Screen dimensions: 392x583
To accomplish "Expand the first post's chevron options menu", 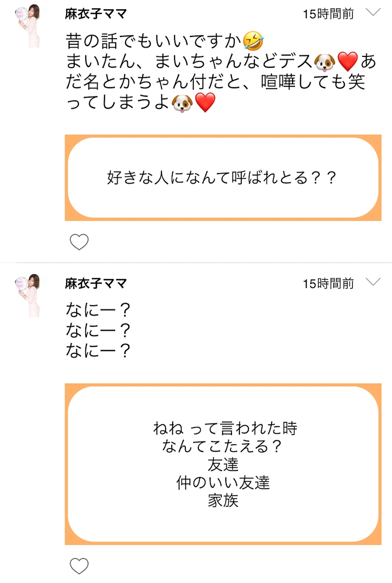I will pyautogui.click(x=373, y=13).
